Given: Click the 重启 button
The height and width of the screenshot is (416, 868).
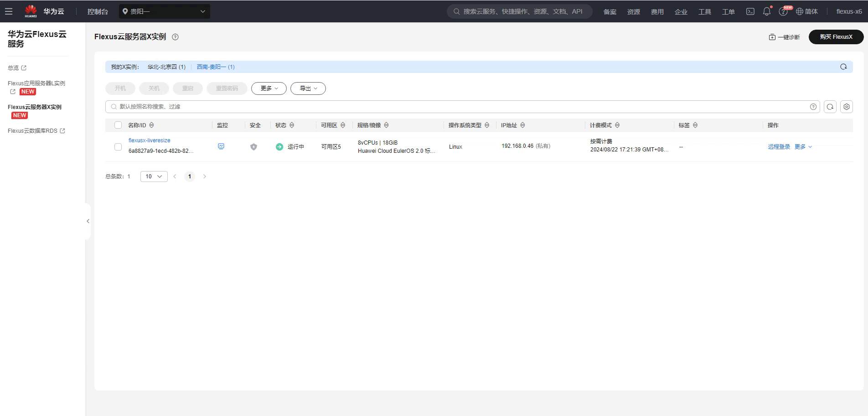Looking at the screenshot, I should click(188, 88).
